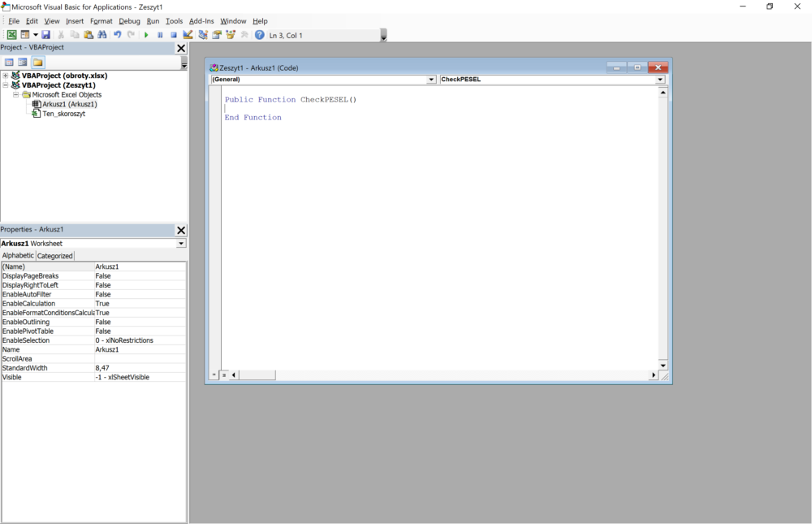Collapse Microsoft Excel Objects folder

coord(16,95)
